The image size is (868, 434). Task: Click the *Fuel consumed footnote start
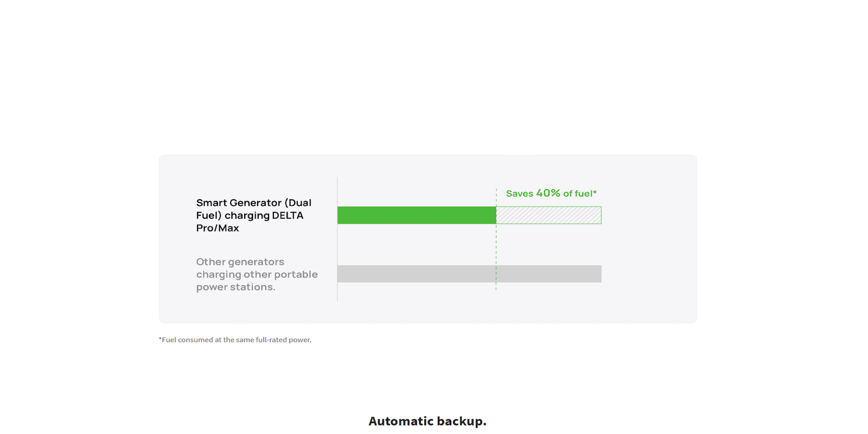[167, 340]
